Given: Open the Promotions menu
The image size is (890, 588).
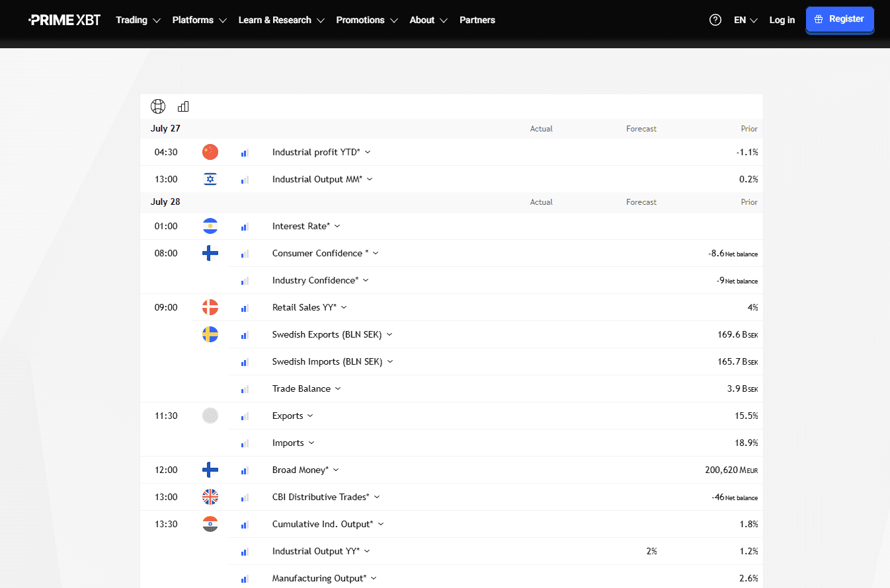Looking at the screenshot, I should 367,20.
